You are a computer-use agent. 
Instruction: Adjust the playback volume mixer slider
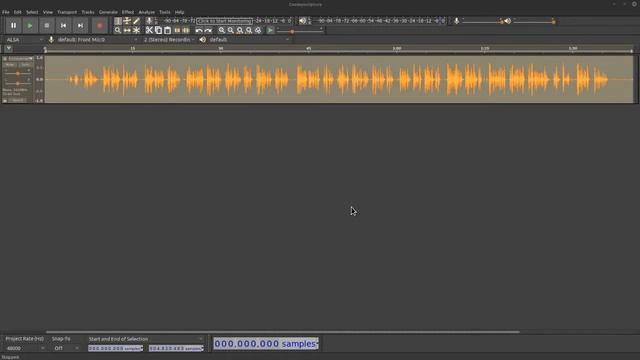[x=534, y=21]
